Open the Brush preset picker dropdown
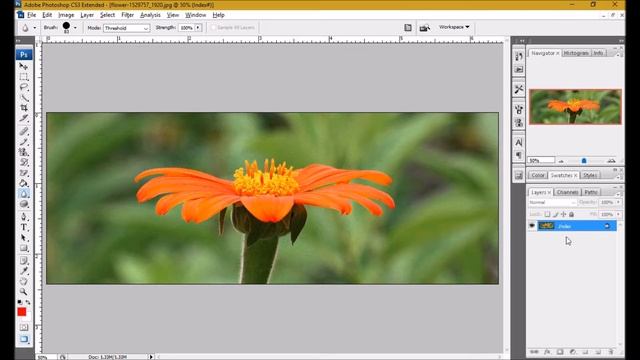Viewport: 640px width, 360px height. pos(75,28)
